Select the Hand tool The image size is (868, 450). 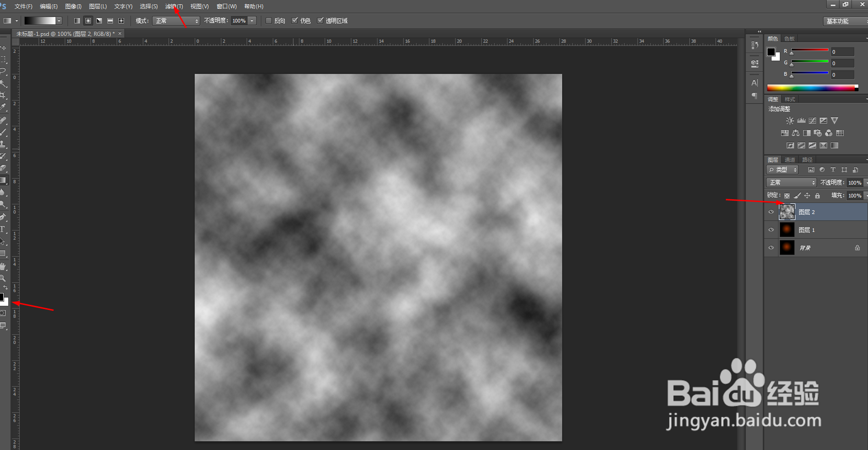pos(3,266)
